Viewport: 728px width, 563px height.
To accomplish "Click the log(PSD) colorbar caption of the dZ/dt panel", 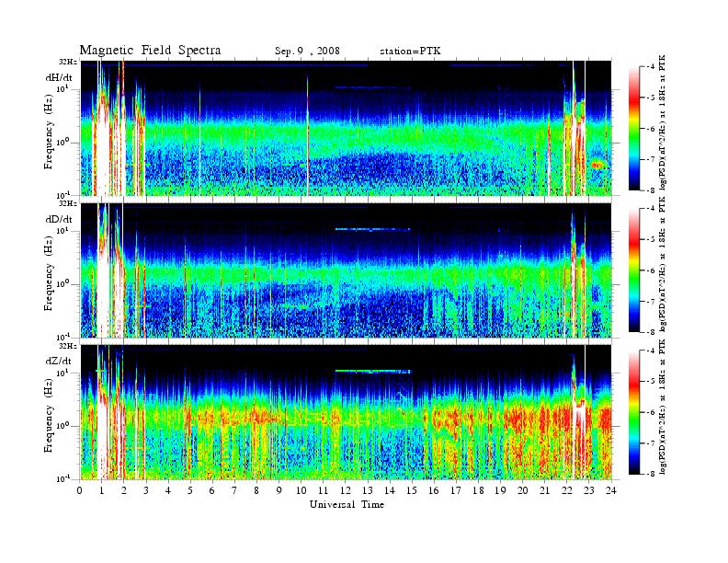I will (x=662, y=407).
